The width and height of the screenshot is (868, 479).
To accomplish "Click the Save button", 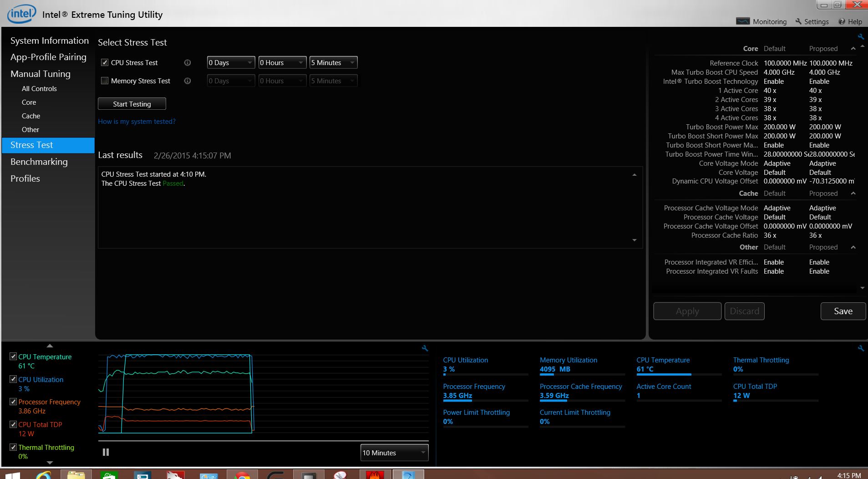I will tap(843, 311).
